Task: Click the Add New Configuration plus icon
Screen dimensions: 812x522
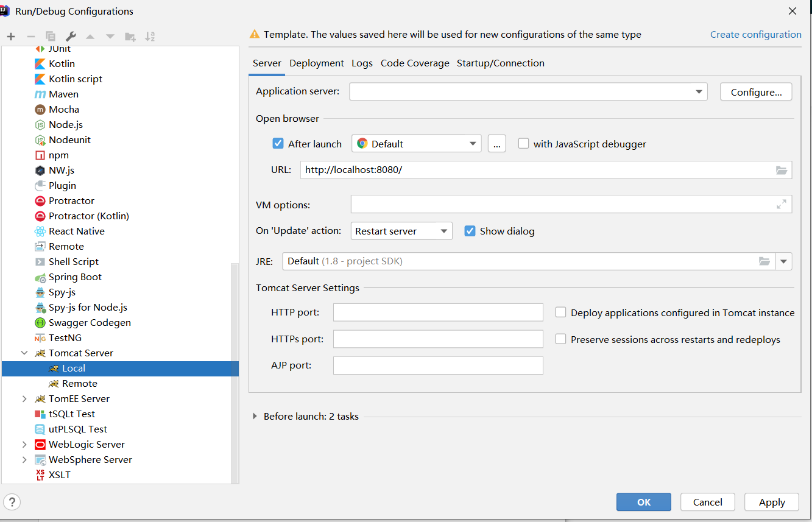Action: point(11,37)
